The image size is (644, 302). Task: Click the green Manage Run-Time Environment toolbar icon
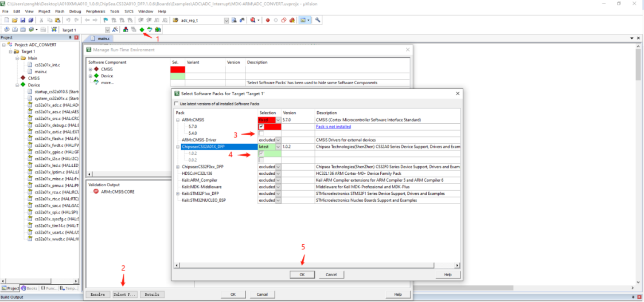142,29
